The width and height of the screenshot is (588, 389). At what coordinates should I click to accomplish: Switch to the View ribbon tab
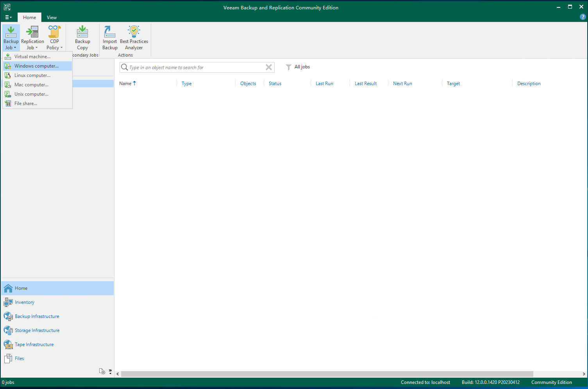click(52, 17)
